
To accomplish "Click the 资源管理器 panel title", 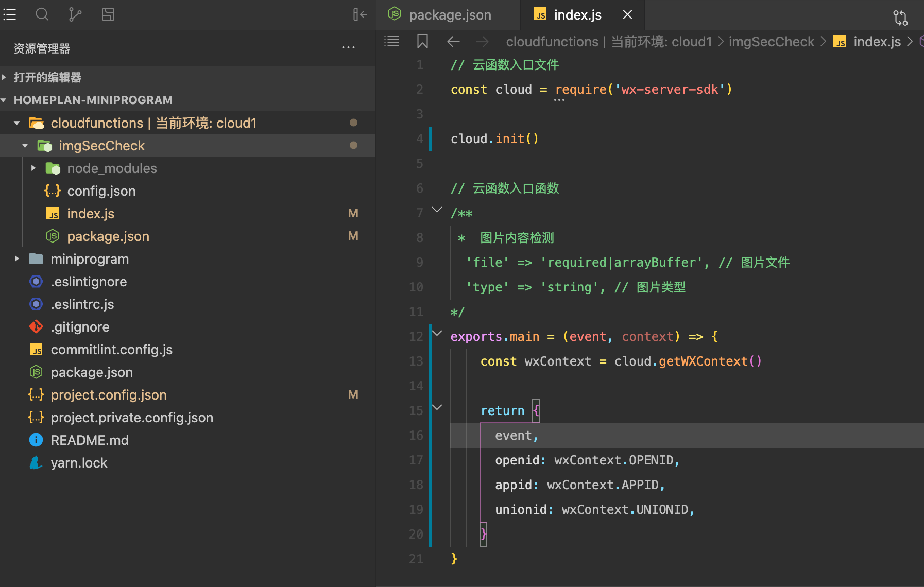I will pos(42,48).
